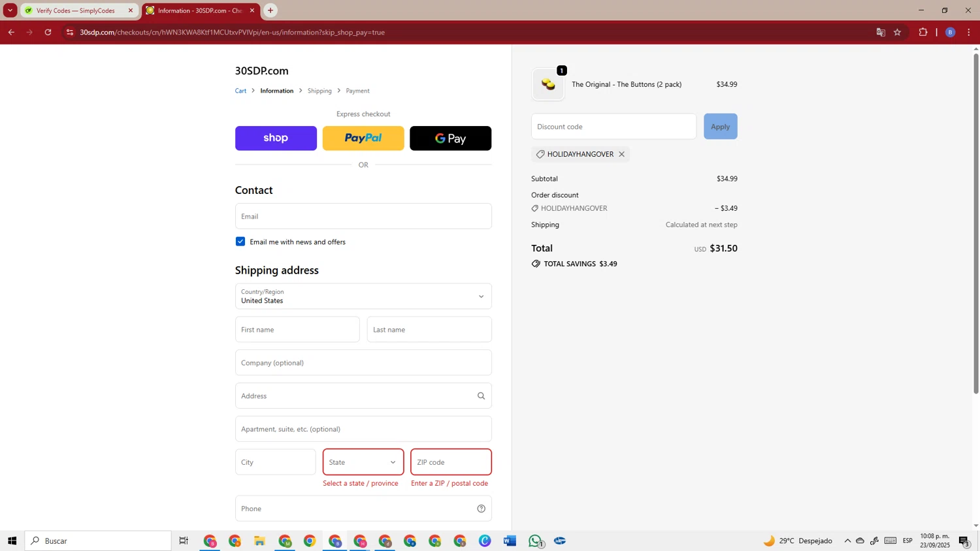Pay with Shop Pay express button
Viewport: 980px width, 551px height.
click(276, 138)
